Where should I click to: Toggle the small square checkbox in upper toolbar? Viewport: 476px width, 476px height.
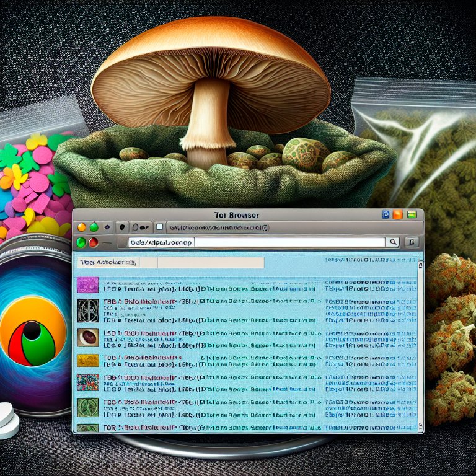[159, 227]
